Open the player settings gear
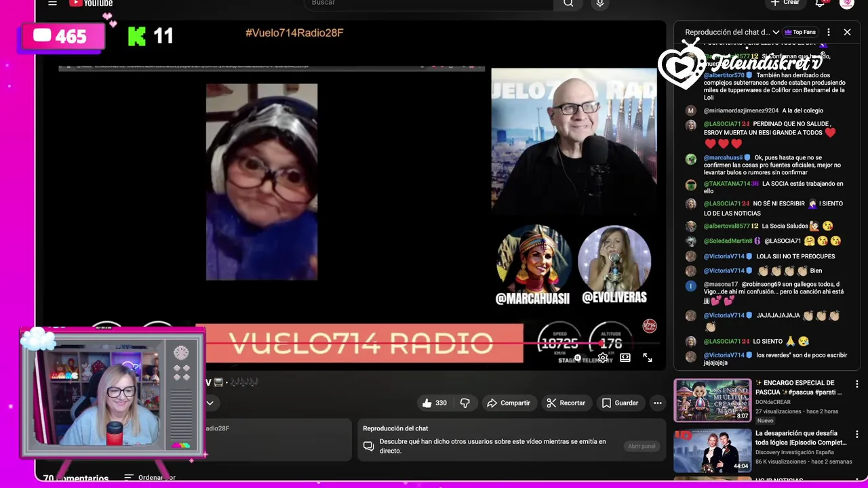The width and height of the screenshot is (868, 488). 602,358
